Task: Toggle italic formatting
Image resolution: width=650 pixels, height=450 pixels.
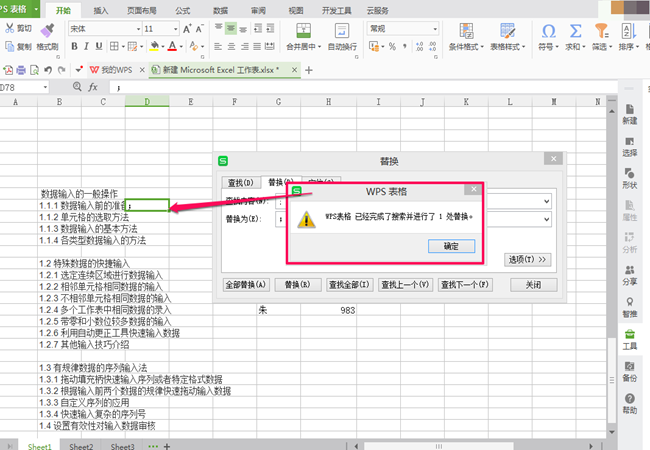Action: pos(86,46)
